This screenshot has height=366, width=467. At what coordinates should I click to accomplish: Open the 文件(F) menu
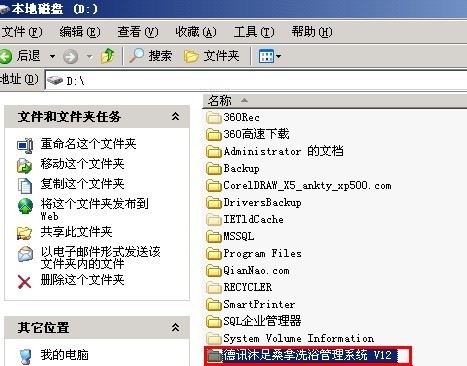[x=22, y=32]
